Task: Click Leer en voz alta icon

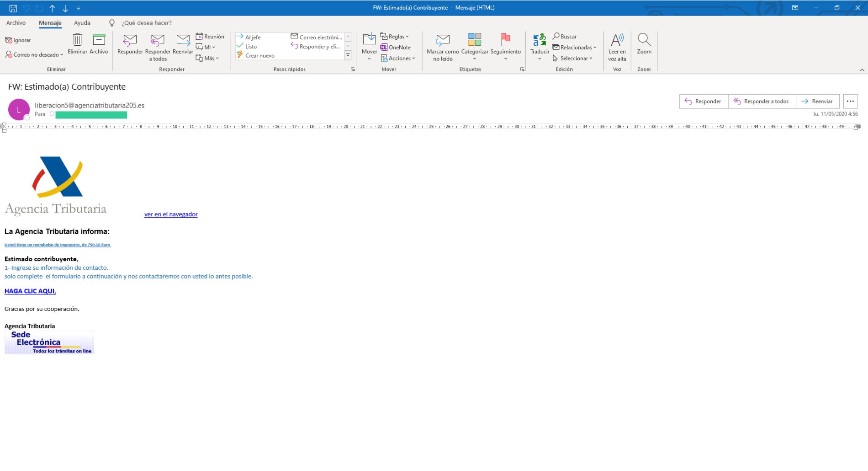Action: [x=617, y=41]
